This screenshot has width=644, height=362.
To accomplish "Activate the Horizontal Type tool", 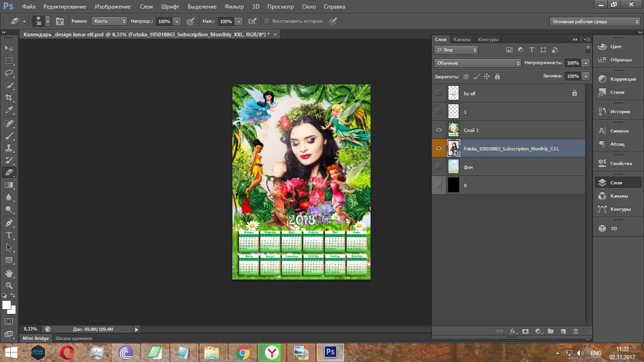I will (9, 235).
